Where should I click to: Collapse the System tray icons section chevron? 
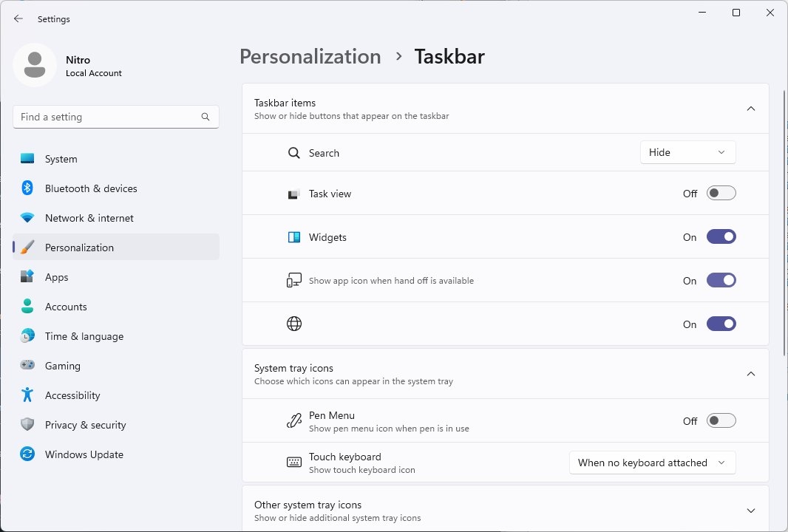(x=751, y=374)
